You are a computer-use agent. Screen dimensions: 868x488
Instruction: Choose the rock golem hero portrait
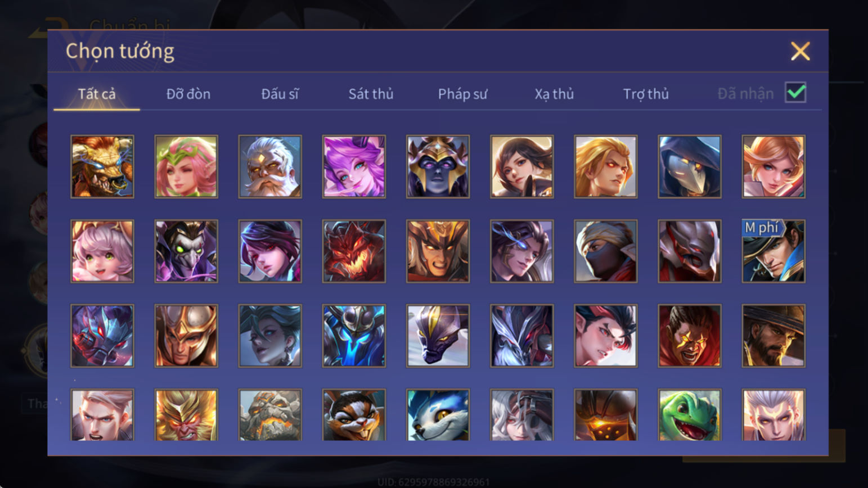pos(270,415)
